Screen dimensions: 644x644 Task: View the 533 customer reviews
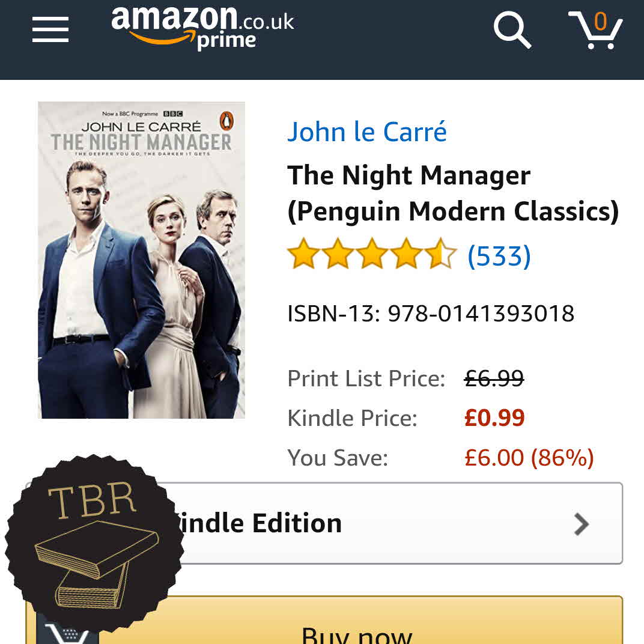tap(499, 256)
